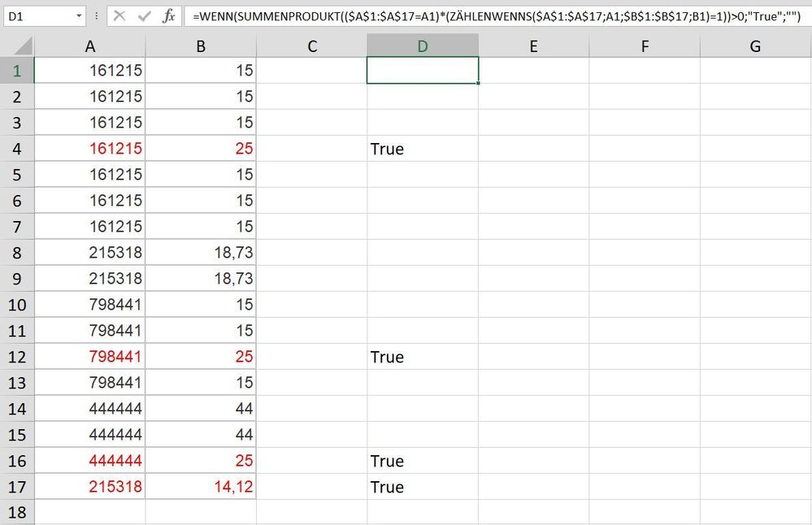Click cell B9 containing 18,73
Image resolution: width=812 pixels, height=525 pixels.
click(201, 279)
